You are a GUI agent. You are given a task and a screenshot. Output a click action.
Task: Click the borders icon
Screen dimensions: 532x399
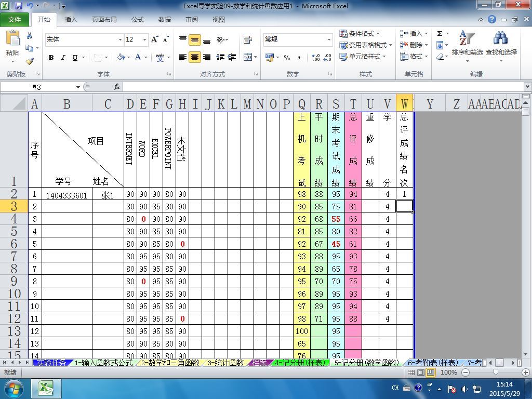(x=98, y=58)
